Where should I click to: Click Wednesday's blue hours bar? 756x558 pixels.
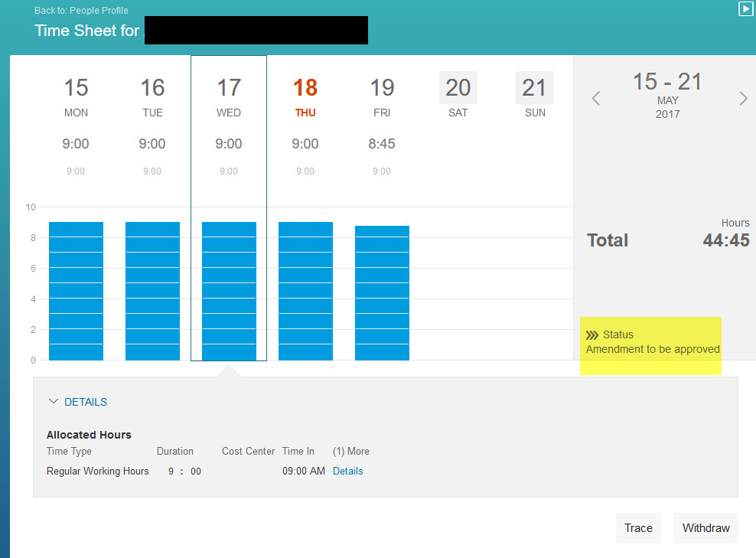click(x=229, y=292)
